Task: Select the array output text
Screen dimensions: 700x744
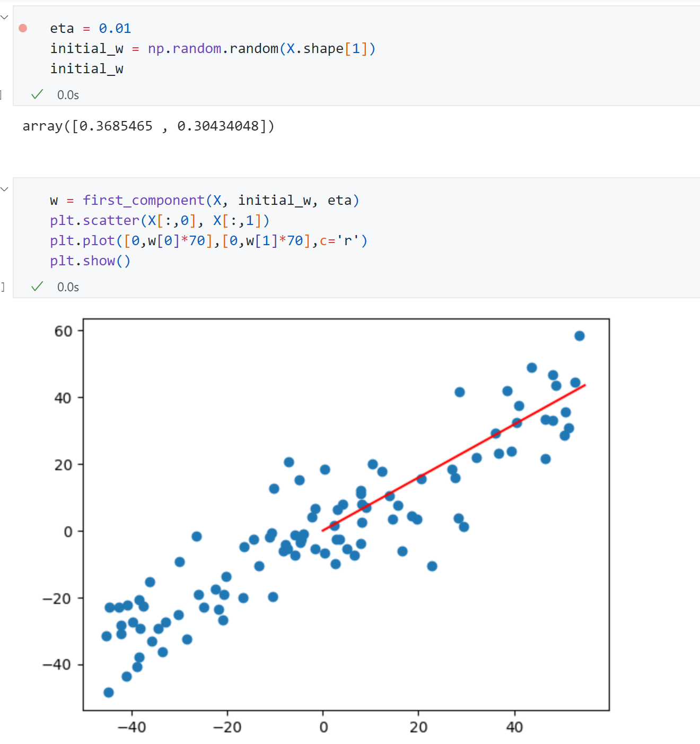Action: click(148, 126)
